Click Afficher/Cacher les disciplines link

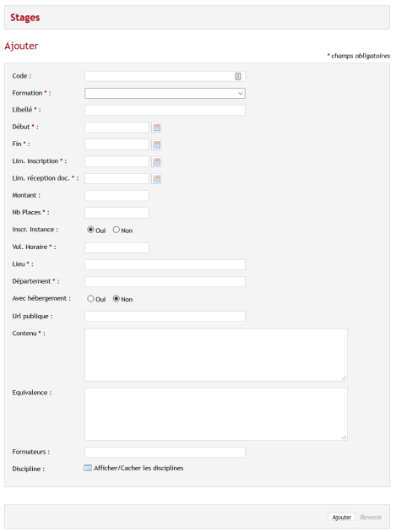(138, 468)
